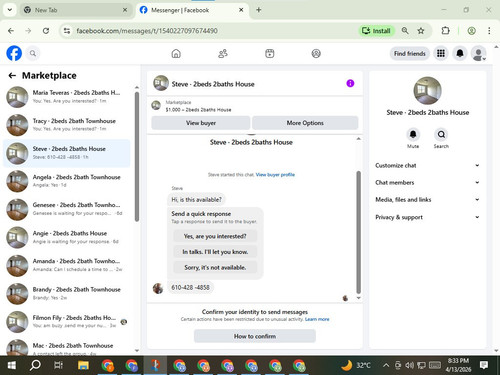Select the Messenger | Facebook tab

tap(192, 10)
